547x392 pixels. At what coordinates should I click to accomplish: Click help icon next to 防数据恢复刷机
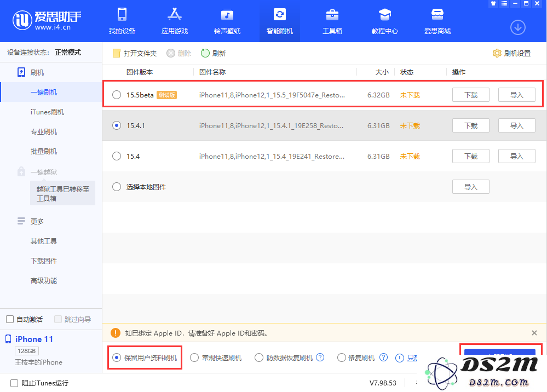click(320, 357)
